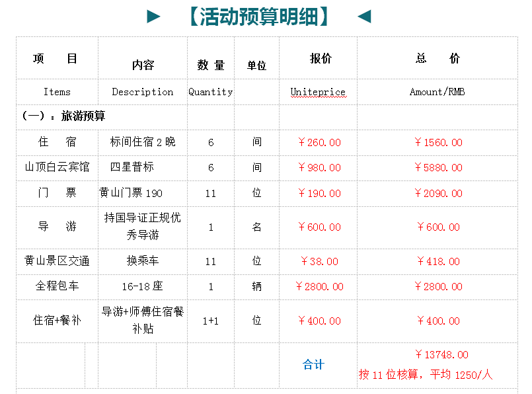532x394 pixels.
Task: Select the Items subheader cell
Action: (57, 92)
